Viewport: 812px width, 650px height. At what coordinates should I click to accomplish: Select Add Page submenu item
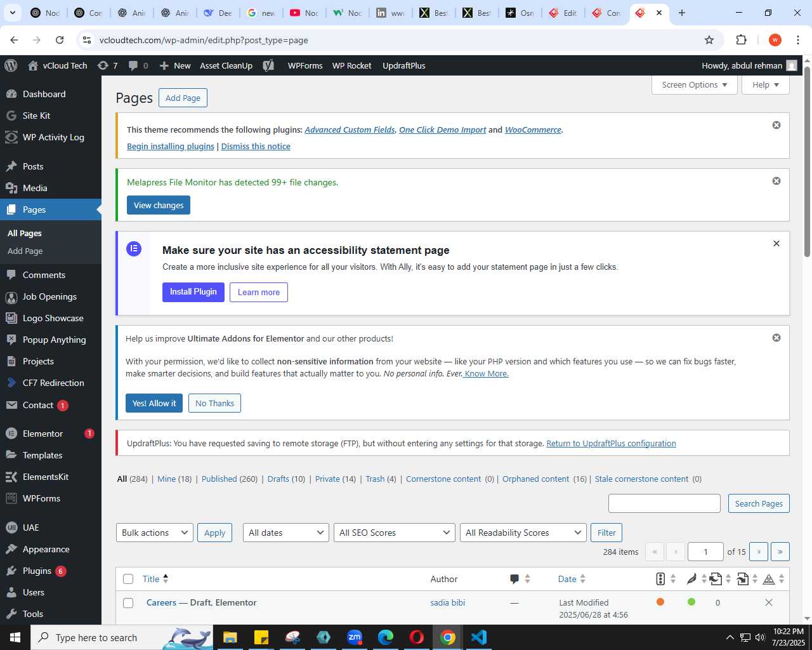[x=25, y=251]
